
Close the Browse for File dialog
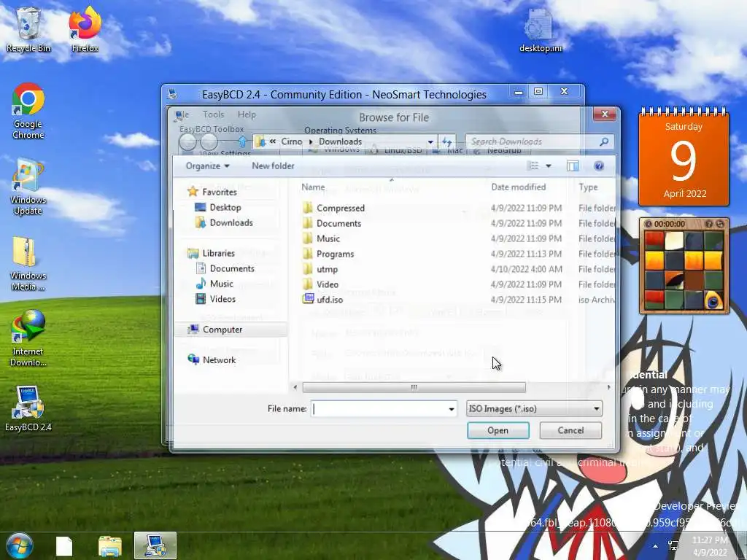tap(605, 114)
